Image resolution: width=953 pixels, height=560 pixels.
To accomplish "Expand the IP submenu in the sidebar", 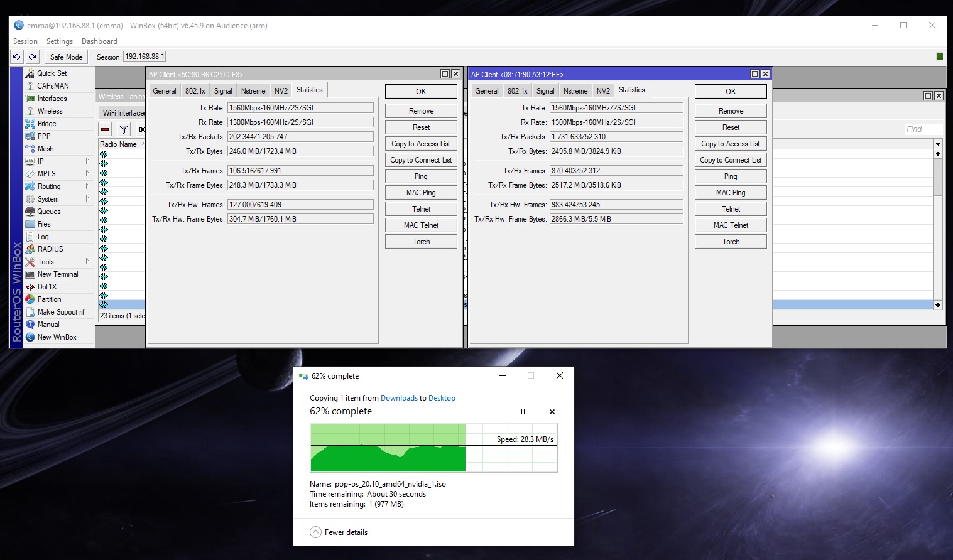I will pos(87,161).
